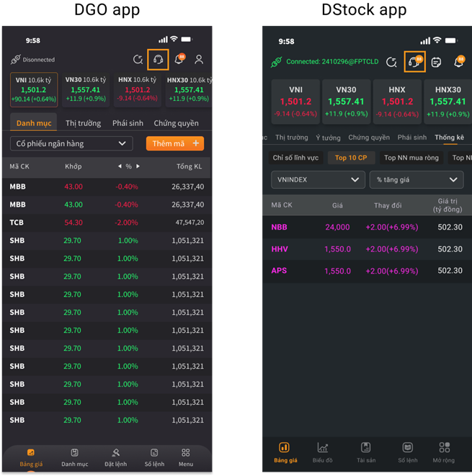472x476 pixels.
Task: Click right arrow beside % column header
Action: [x=138, y=166]
